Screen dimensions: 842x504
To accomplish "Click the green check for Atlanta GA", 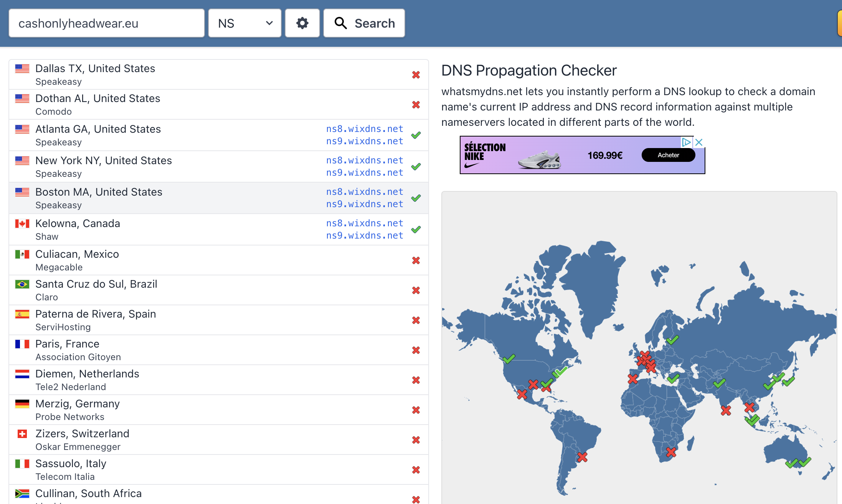I will click(416, 135).
